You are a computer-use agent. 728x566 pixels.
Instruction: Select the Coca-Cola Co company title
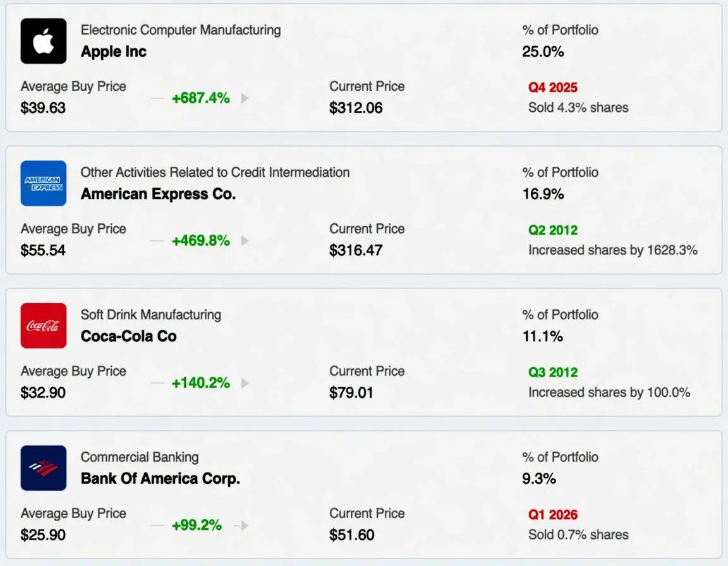[129, 336]
